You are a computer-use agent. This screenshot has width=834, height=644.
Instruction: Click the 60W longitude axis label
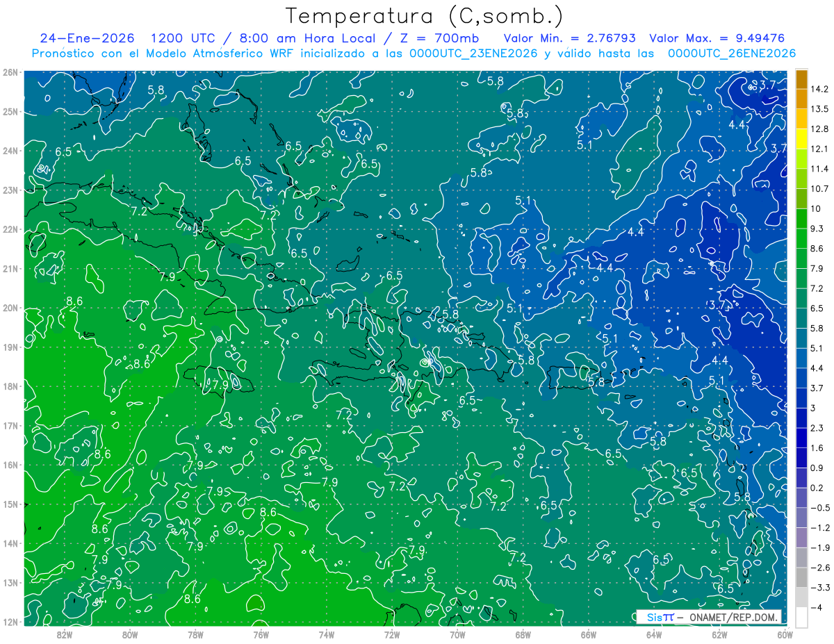tap(785, 635)
